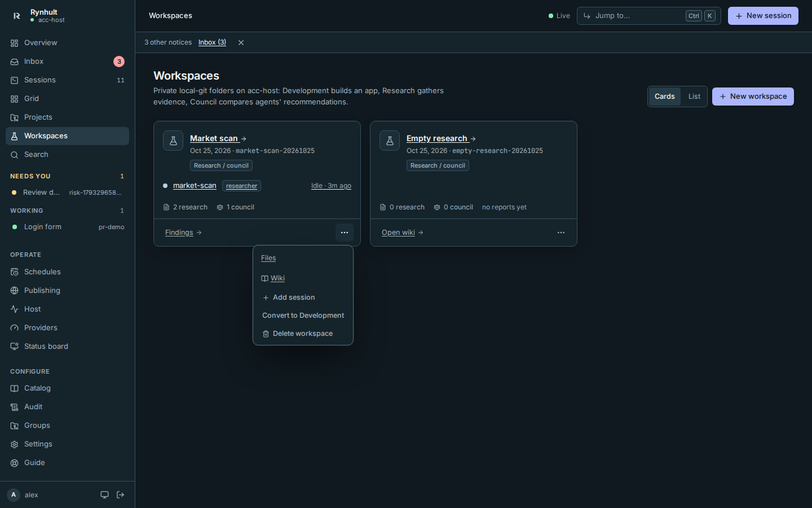This screenshot has height=508, width=812.
Task: Select Convert to Development
Action: (303, 316)
